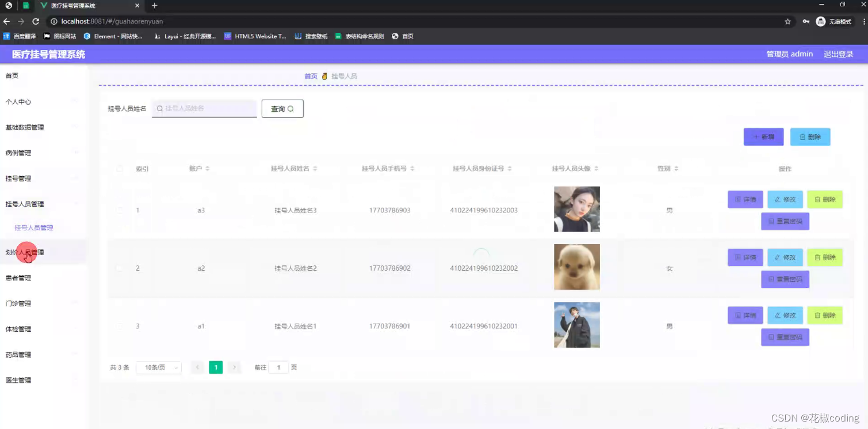Expand 基础数据管理 in sidebar
The image size is (868, 429).
(44, 127)
